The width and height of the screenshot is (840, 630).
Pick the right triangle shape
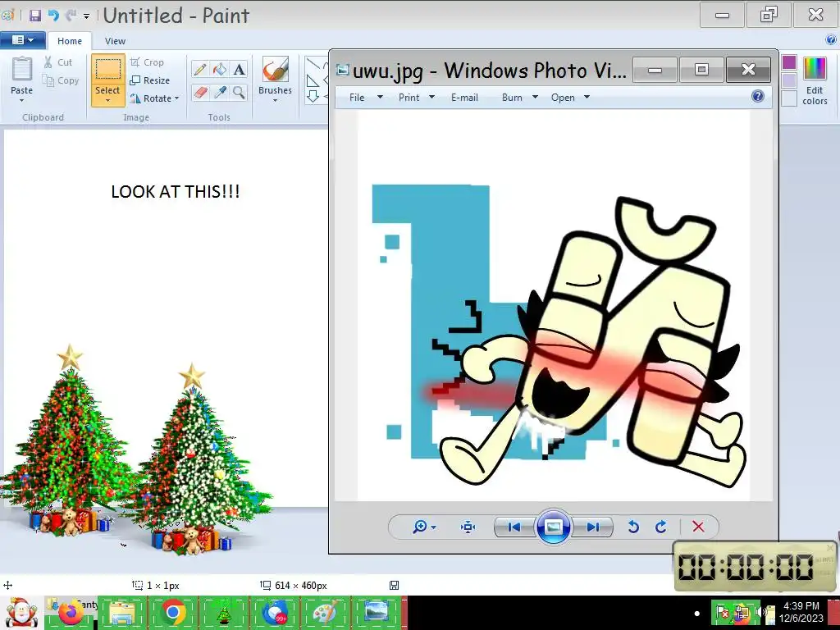pyautogui.click(x=313, y=81)
